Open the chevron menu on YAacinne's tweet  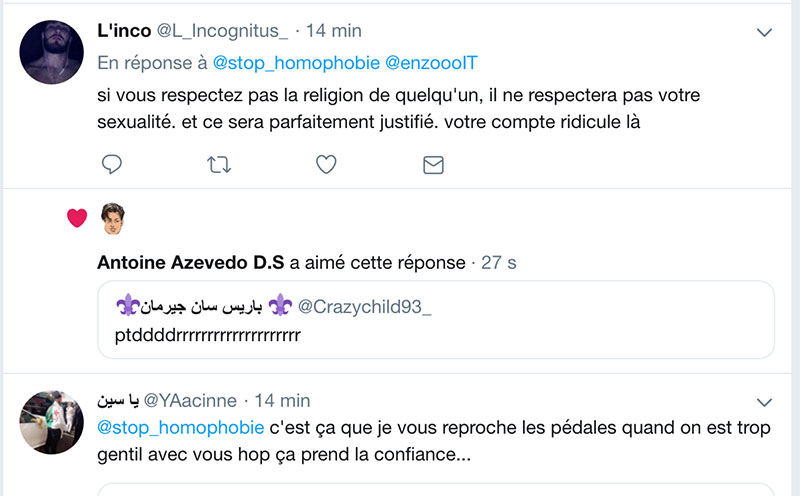765,402
